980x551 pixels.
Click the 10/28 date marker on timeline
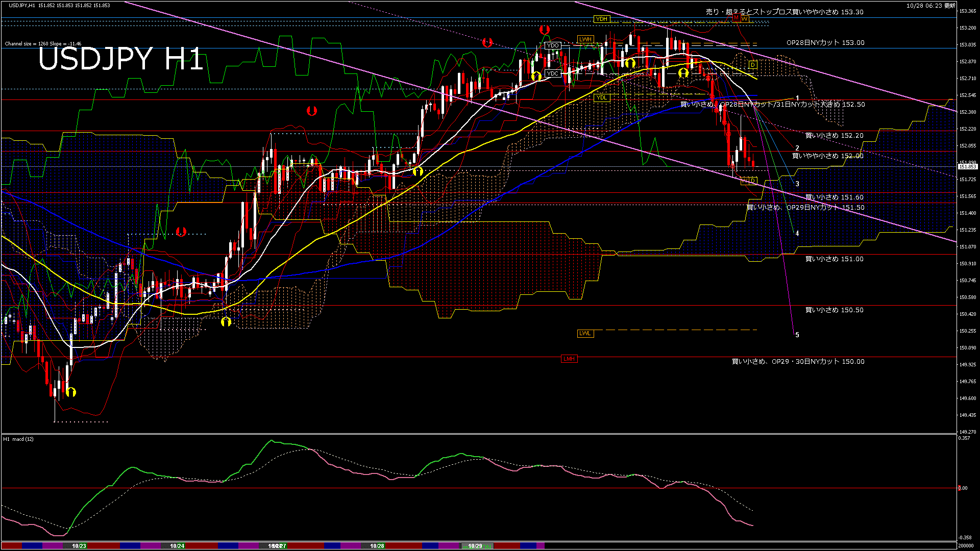tap(377, 546)
